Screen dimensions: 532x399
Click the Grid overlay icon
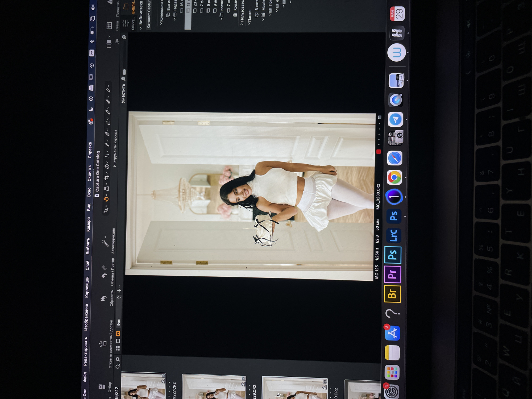(109, 26)
